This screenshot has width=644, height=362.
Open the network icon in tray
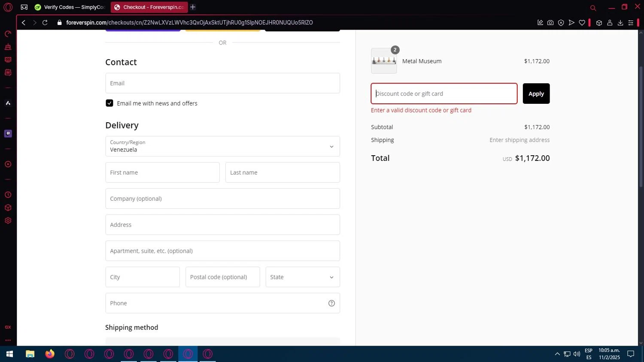point(567,354)
